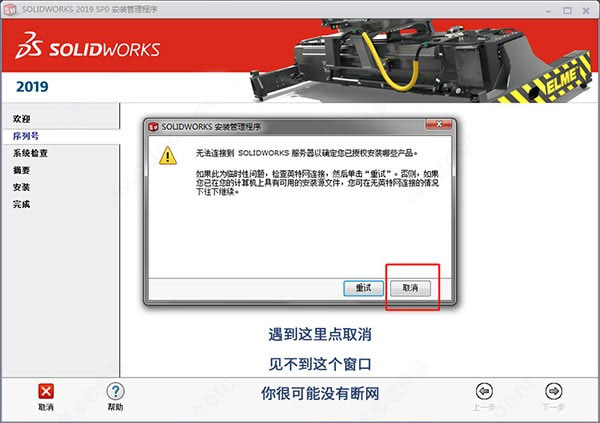The height and width of the screenshot is (423, 600).
Task: Select 序列号 step in sidebar
Action: pyautogui.click(x=26, y=136)
